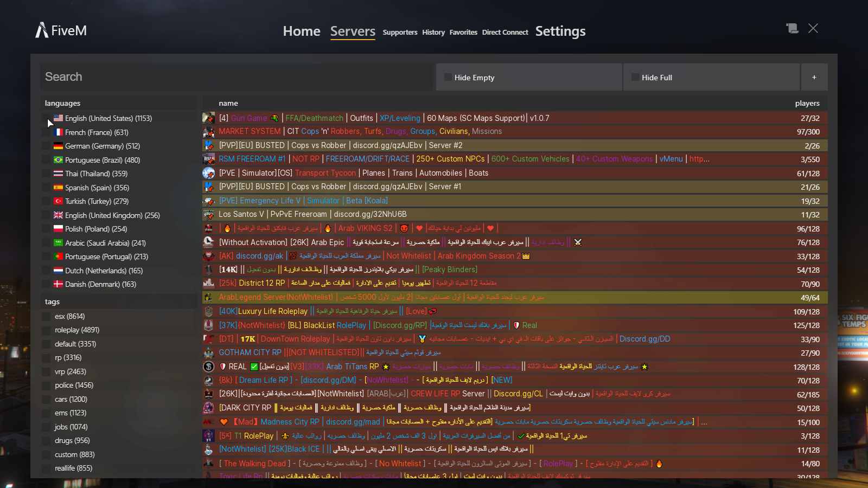Open the Settings page
Viewport: 868px width, 488px height.
coord(560,31)
